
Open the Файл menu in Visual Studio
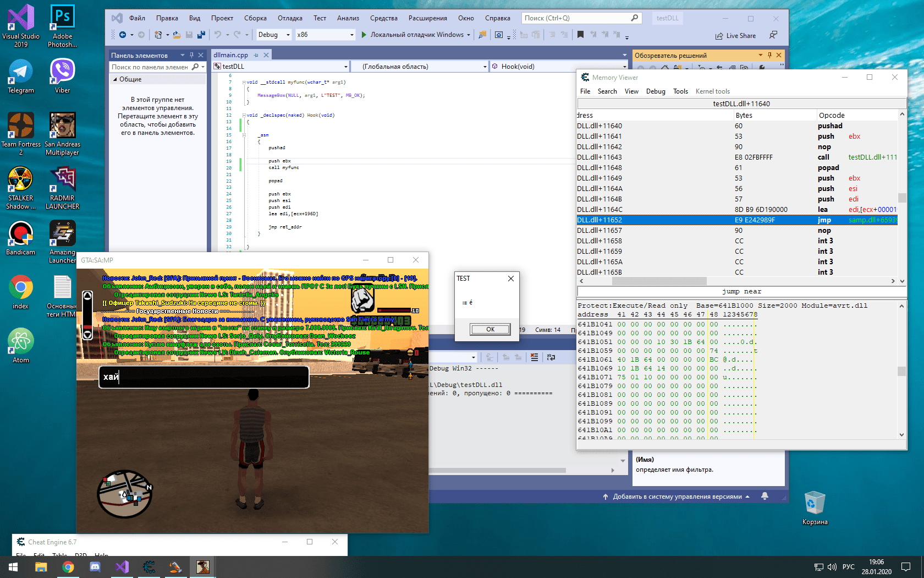pos(137,18)
